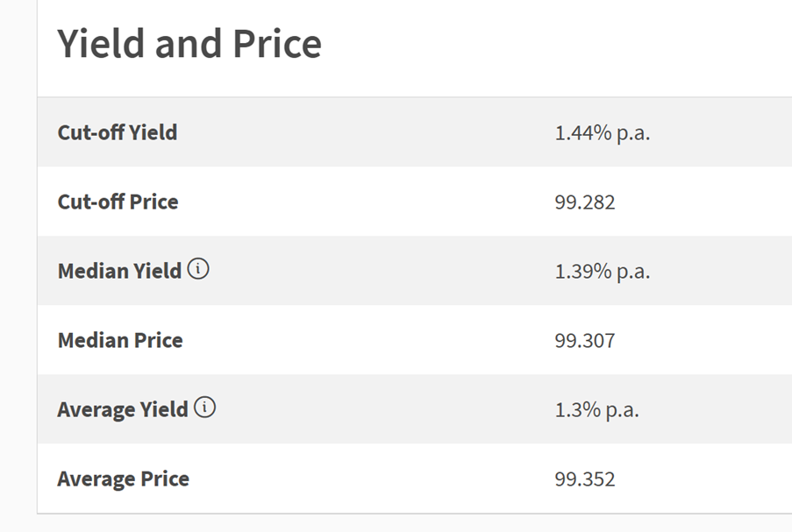
Task: Select the 99.282 cut-off price value
Action: click(x=585, y=202)
